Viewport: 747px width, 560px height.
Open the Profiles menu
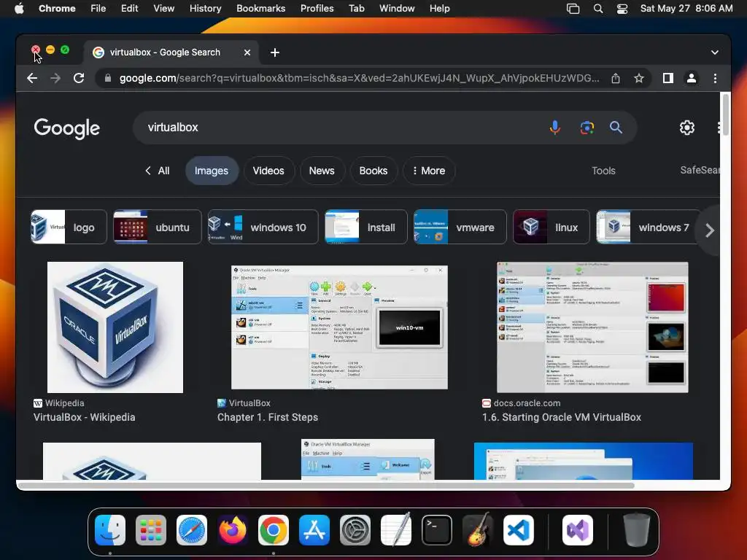(x=317, y=8)
